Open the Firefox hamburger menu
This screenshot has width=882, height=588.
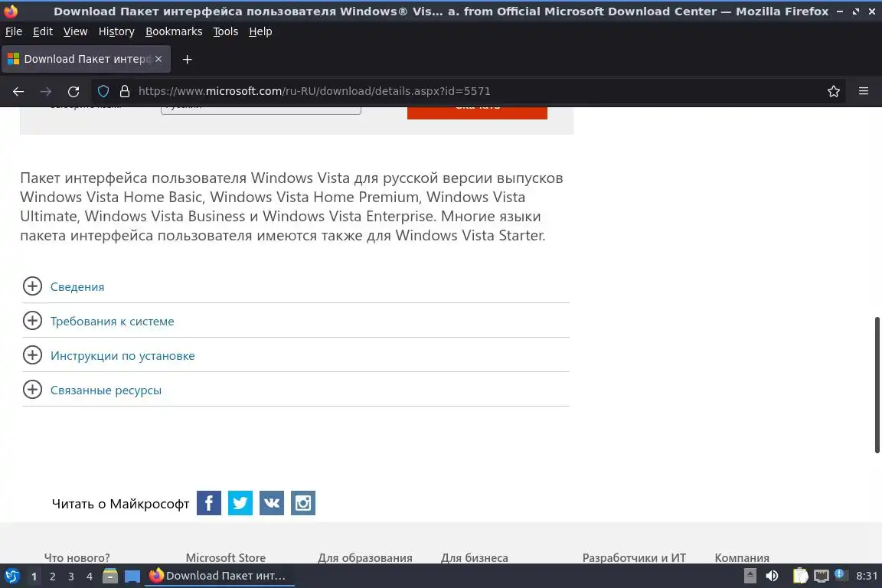pyautogui.click(x=864, y=91)
